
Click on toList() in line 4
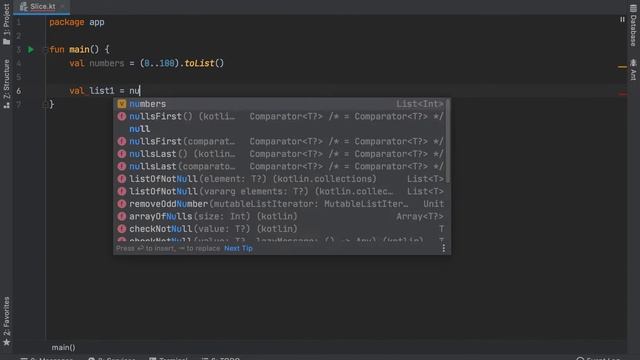coord(204,63)
